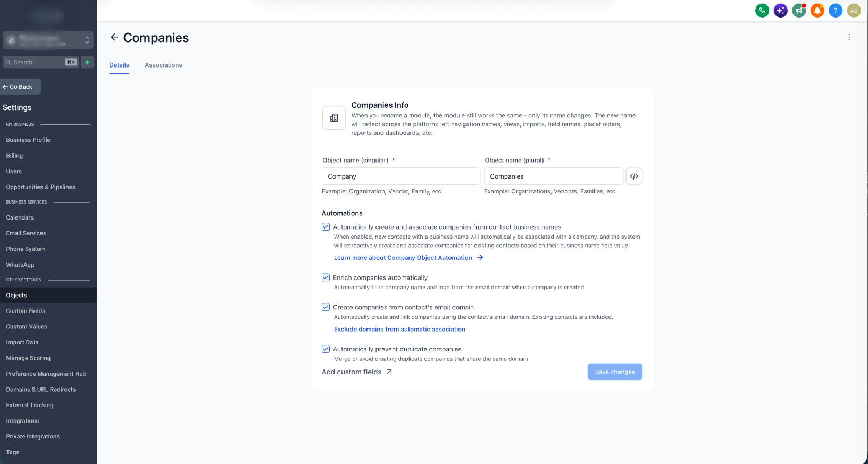The width and height of the screenshot is (868, 464).
Task: Open the three-dot more options menu
Action: [849, 37]
